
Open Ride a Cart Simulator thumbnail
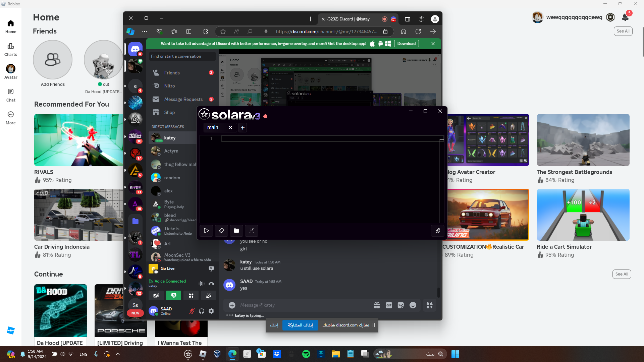tap(583, 215)
